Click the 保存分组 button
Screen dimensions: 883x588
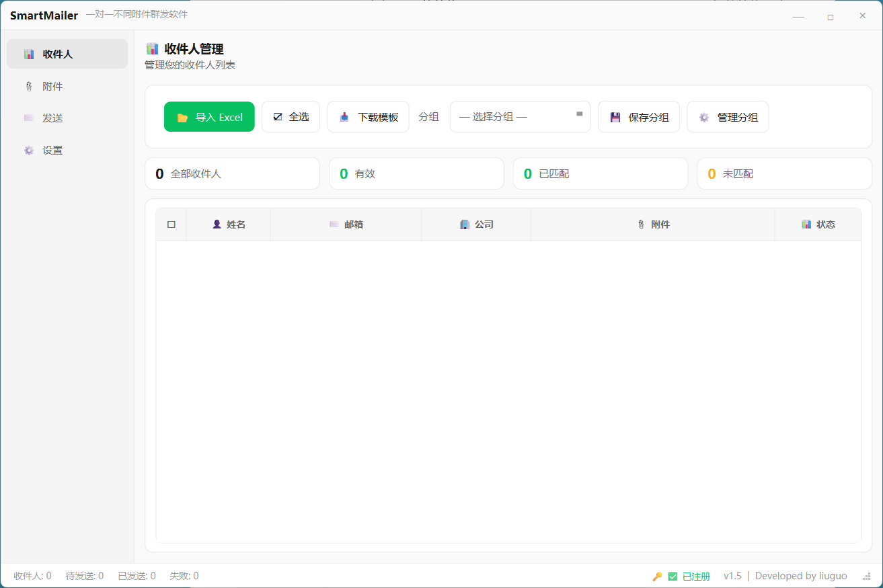coord(638,117)
